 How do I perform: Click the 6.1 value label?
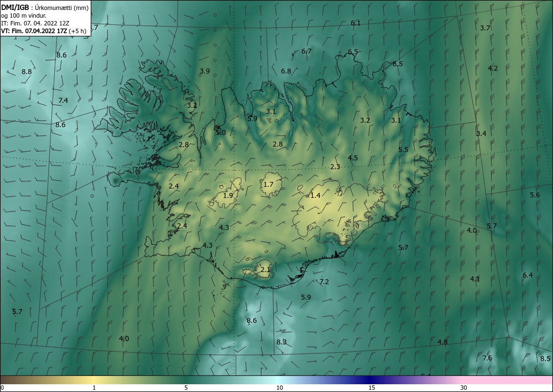point(356,23)
